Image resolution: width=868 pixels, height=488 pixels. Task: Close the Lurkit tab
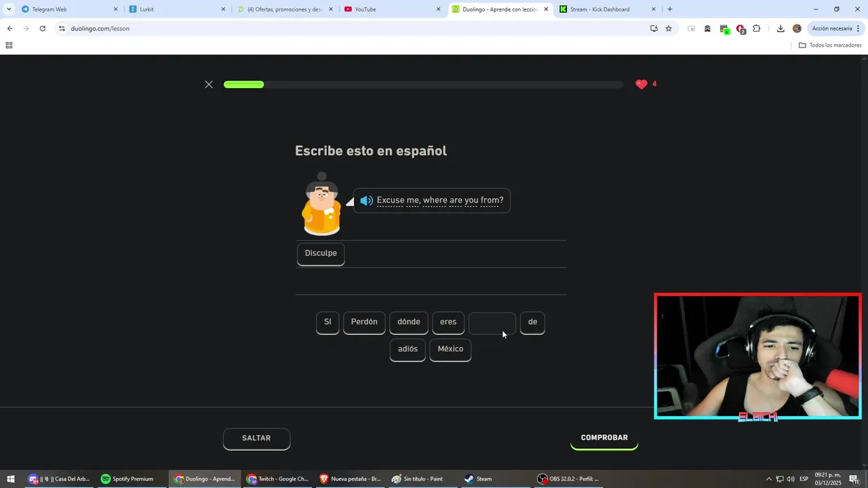click(223, 9)
